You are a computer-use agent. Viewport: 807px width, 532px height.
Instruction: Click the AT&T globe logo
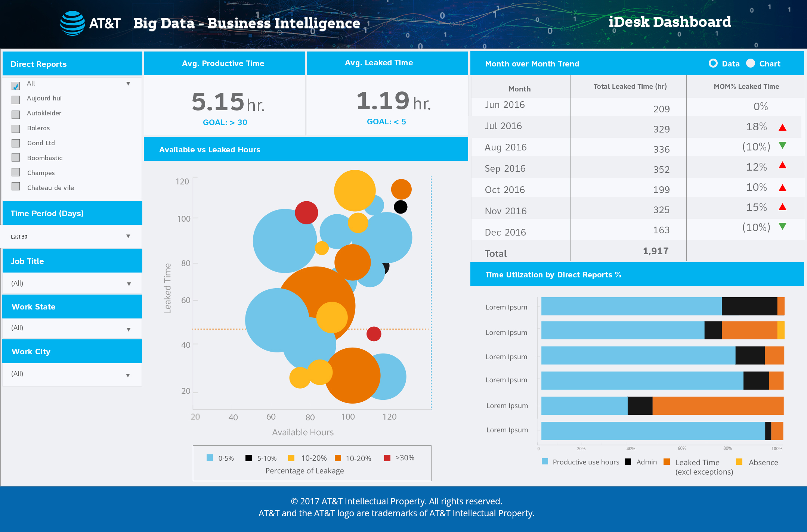pyautogui.click(x=72, y=23)
